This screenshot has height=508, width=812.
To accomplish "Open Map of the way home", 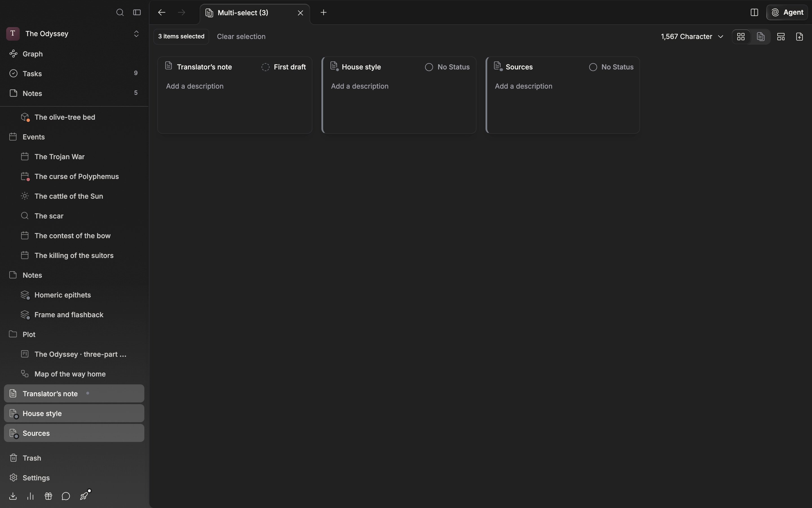I will (74, 374).
